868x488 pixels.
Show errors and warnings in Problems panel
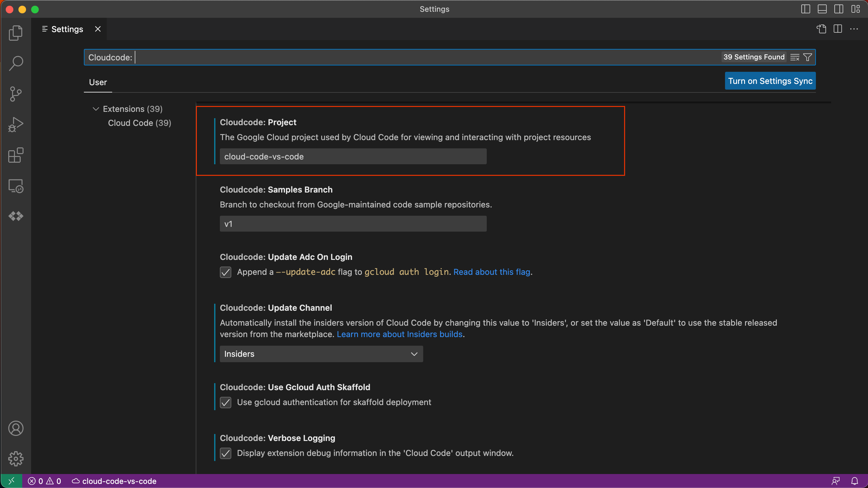click(x=44, y=481)
